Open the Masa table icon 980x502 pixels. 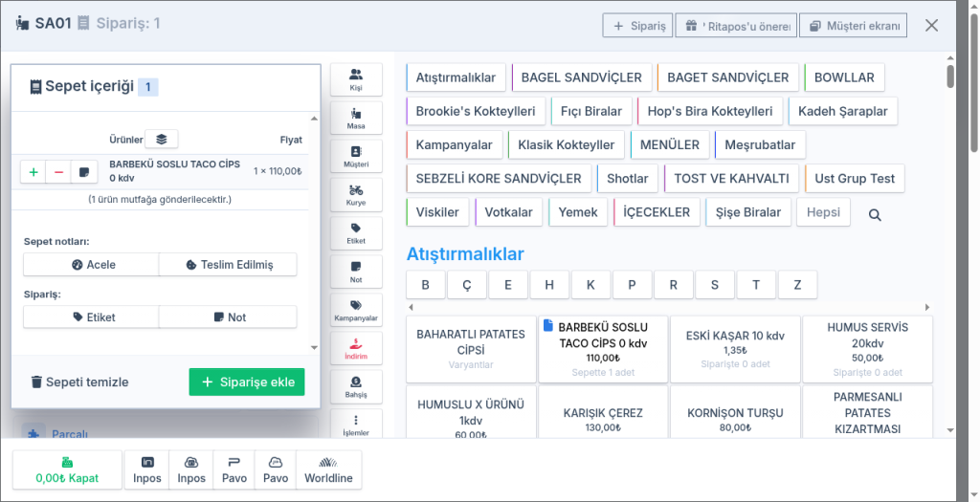click(x=356, y=118)
